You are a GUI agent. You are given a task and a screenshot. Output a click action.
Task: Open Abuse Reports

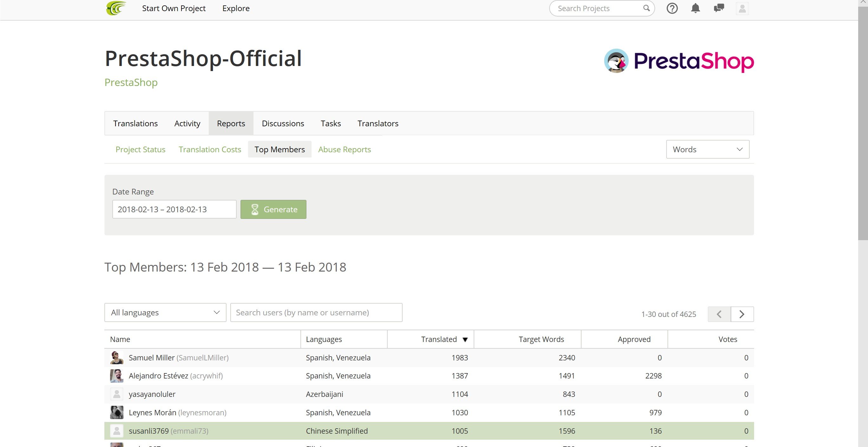pos(344,149)
